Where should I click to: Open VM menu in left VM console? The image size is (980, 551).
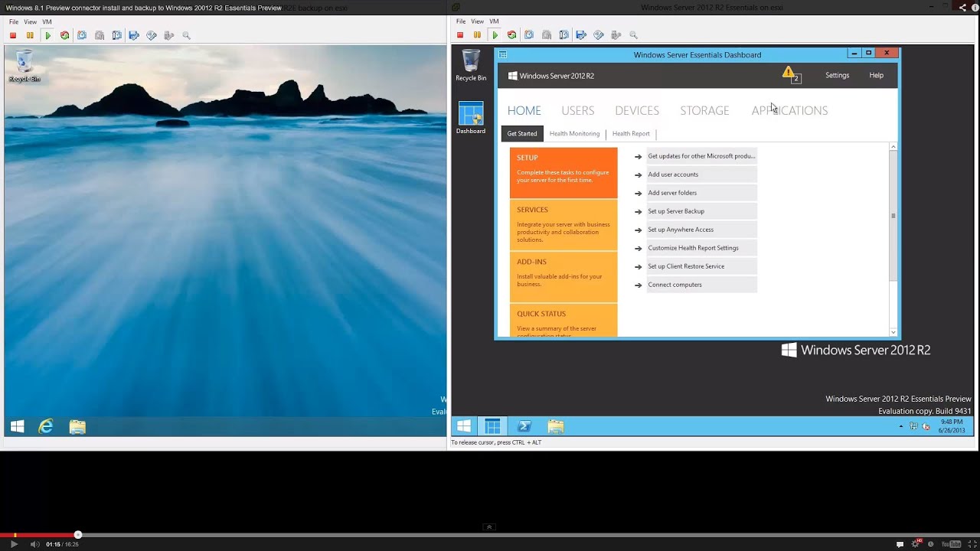click(x=47, y=22)
